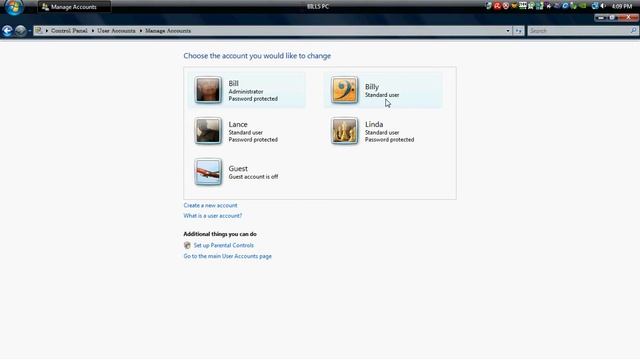Viewport: 640px width, 360px height.
Task: Refresh the Manage Accounts page
Action: pos(518,31)
